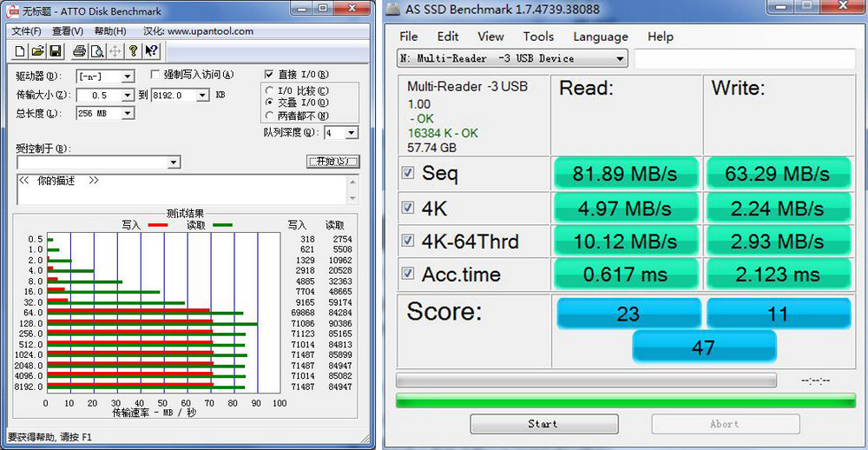Expand the transfer size 0.5 dropdown
The width and height of the screenshot is (868, 450).
tap(128, 96)
